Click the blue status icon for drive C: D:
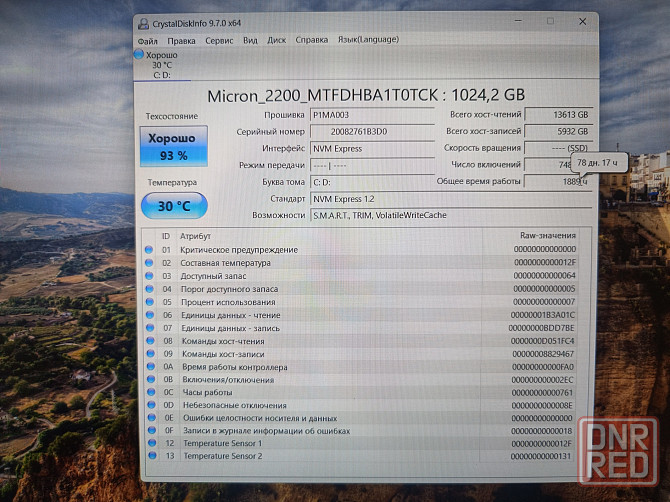This screenshot has height=502, width=670. [x=139, y=54]
